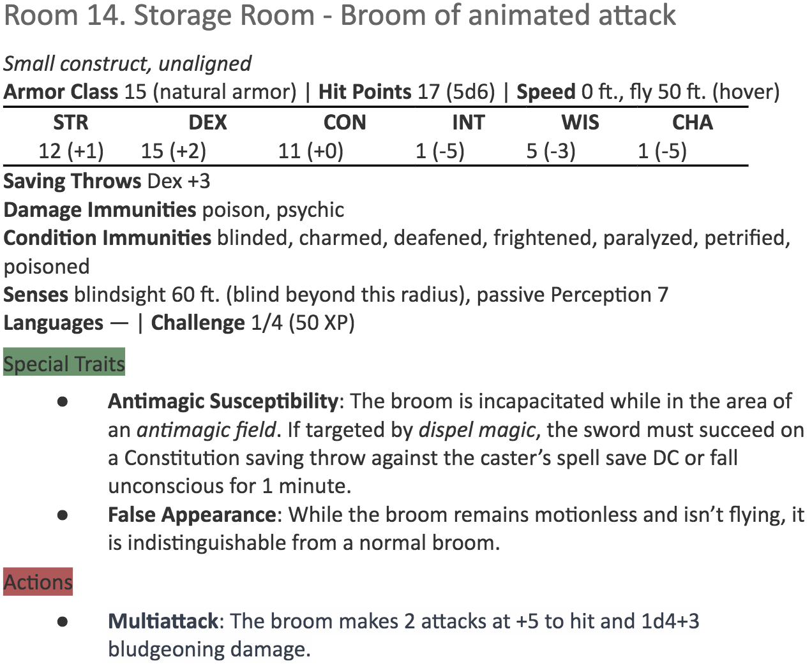Click the DEX column header
The height and width of the screenshot is (666, 812).
pyautogui.click(x=207, y=122)
